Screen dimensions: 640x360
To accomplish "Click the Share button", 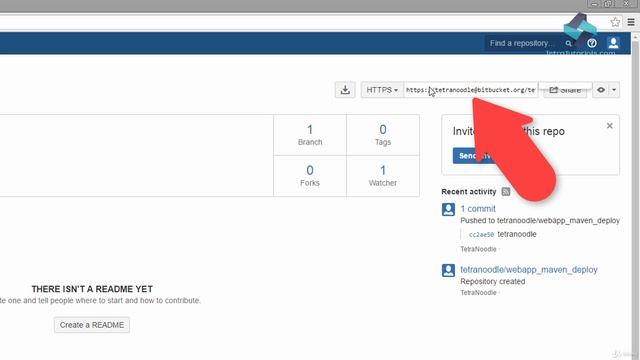I will click(x=565, y=90).
